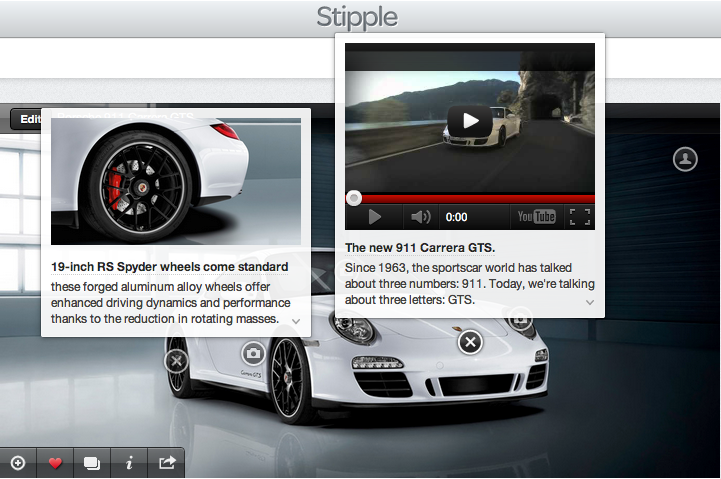The height and width of the screenshot is (479, 721).
Task: Click the small play button in the video control bar
Action: pos(375,217)
